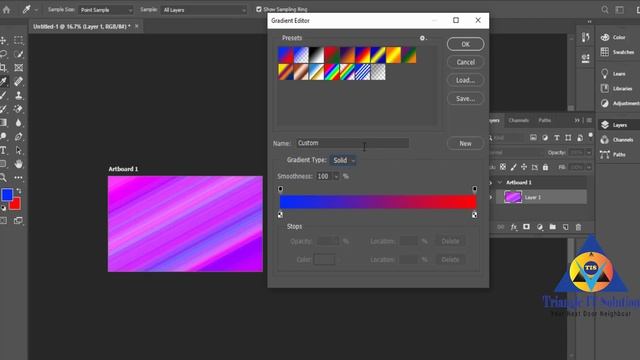Select the Move tool
640x360 pixels.
click(3, 40)
